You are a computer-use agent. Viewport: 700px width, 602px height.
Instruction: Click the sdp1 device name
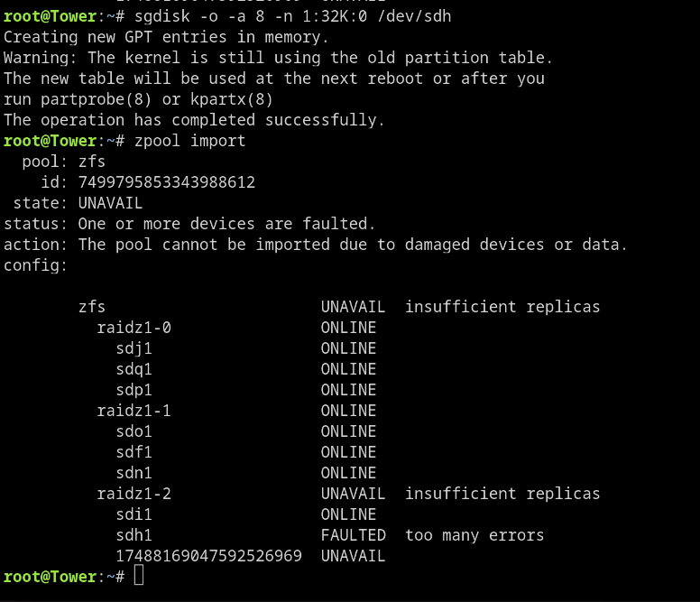click(134, 390)
